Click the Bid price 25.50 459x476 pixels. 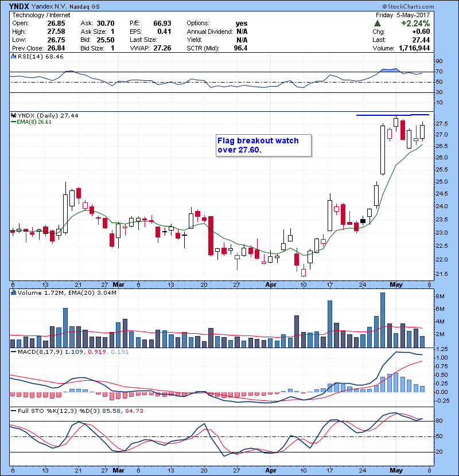click(x=106, y=40)
